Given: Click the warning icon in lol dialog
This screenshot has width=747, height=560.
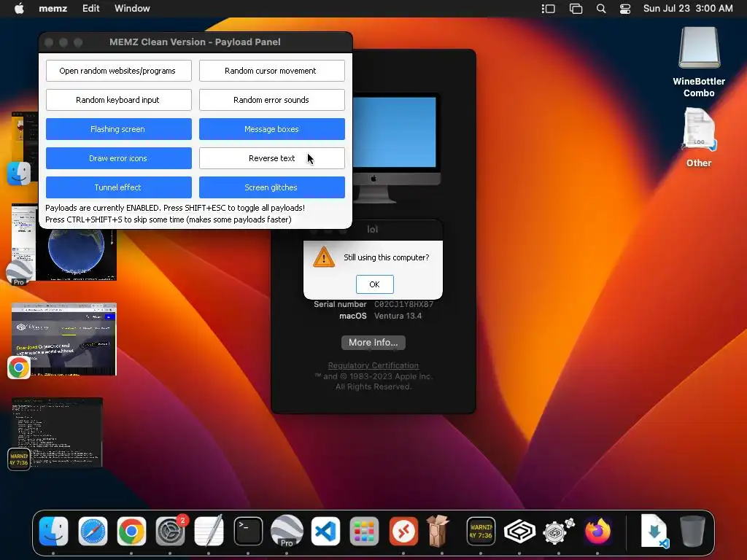Looking at the screenshot, I should pos(324,257).
